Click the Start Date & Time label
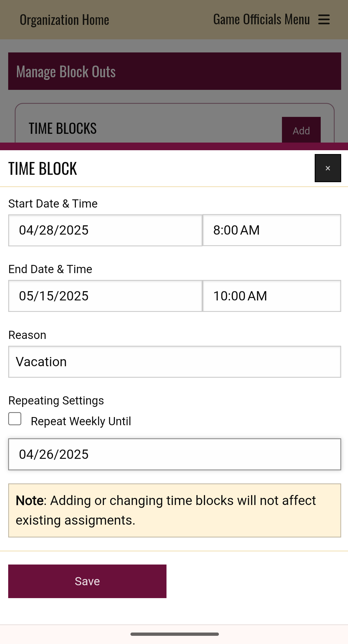 [x=53, y=204]
